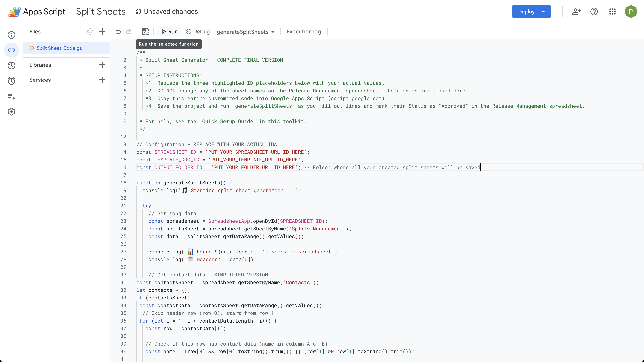
Task: Click the save project icon
Action: coord(145,31)
